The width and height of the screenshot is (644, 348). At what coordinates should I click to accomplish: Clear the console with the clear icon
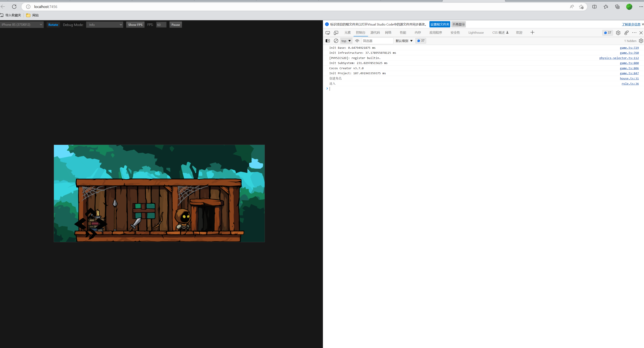(336, 41)
